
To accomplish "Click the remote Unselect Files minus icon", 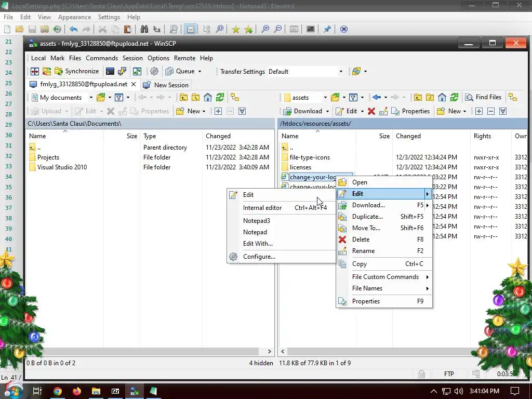I will (491, 111).
